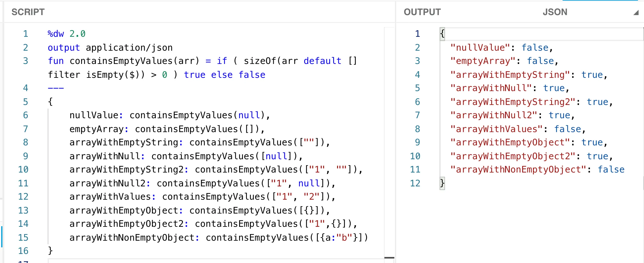Select the arrayWithEmptyObject2: script line
Screen dimensions: 644x263
click(x=213, y=224)
